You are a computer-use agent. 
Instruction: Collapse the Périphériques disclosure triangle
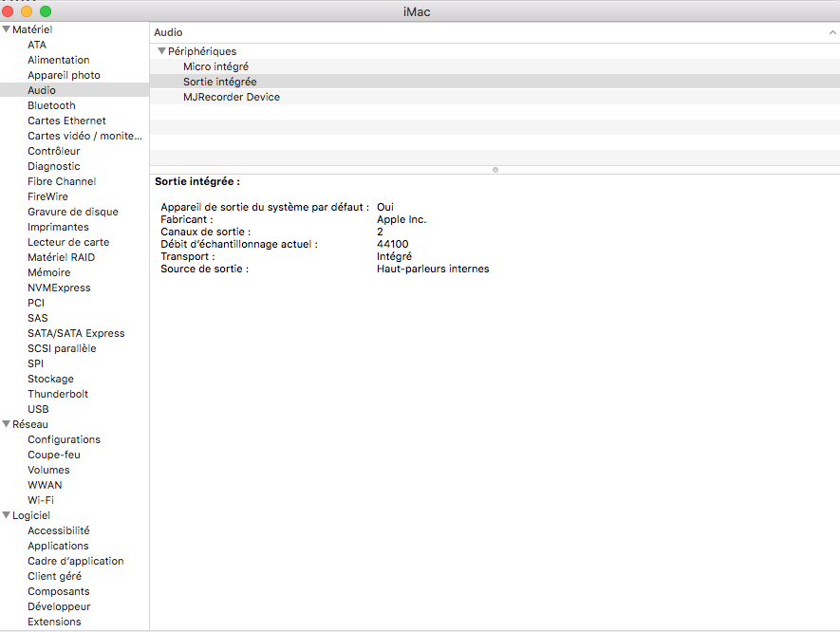(161, 51)
